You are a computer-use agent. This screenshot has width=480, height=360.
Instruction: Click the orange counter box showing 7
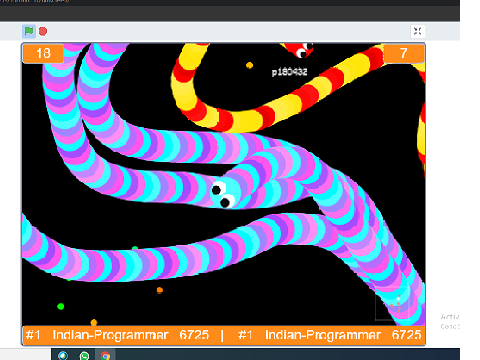(x=404, y=53)
